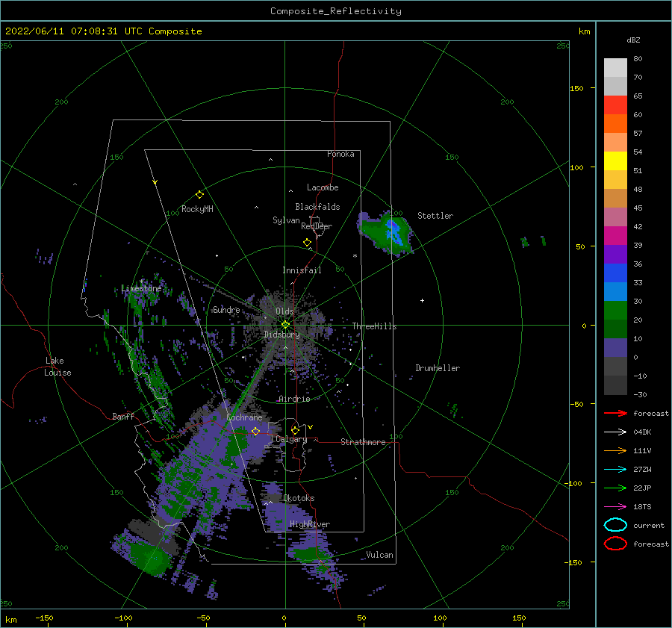Click the green echo near Vulcan's southern border
Viewport: 672px width, 628px height.
pos(309,554)
